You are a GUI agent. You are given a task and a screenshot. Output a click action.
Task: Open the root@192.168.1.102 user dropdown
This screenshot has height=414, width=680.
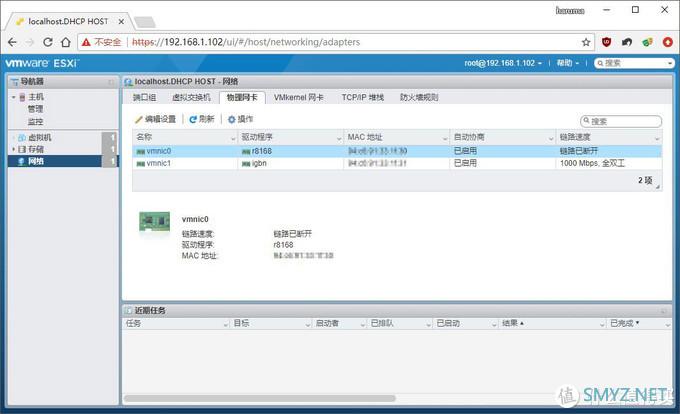(503, 63)
